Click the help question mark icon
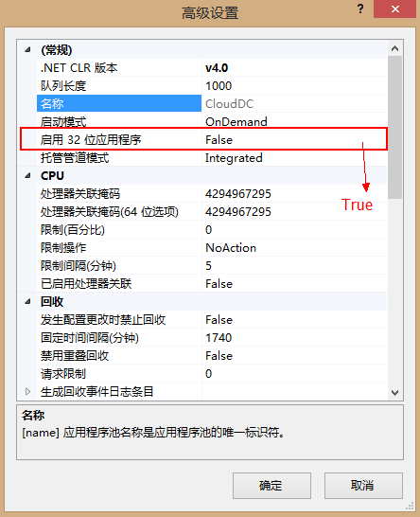This screenshot has height=517, width=420. tap(360, 9)
